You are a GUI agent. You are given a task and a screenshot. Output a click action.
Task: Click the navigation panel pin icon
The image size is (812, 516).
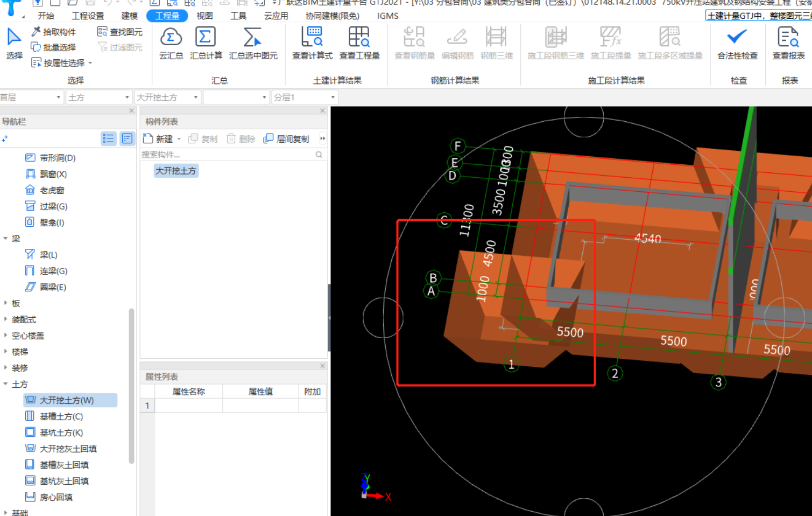5,139
